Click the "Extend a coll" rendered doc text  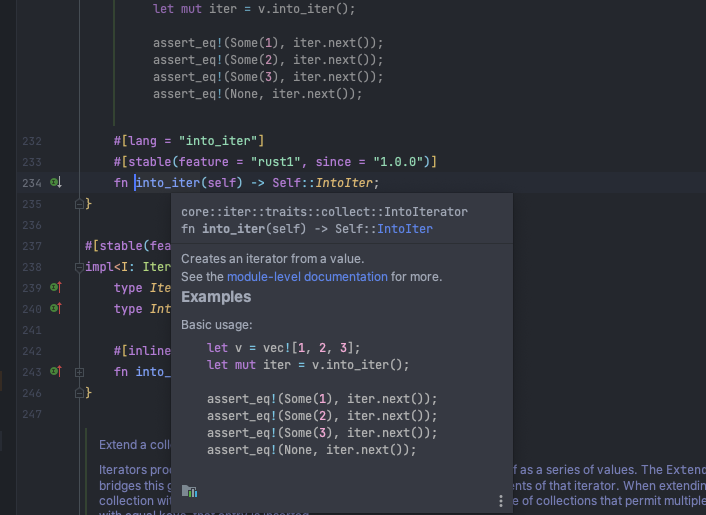pos(135,445)
